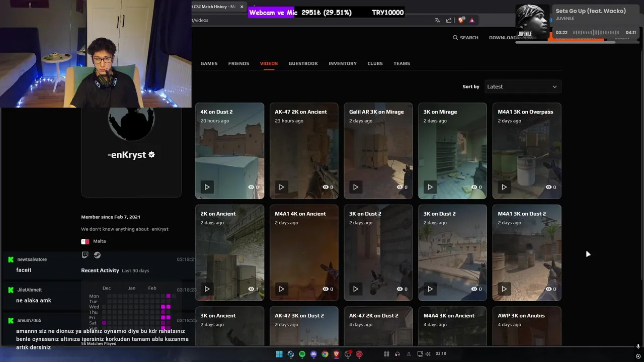
Task: Open Google Chrome from the taskbar
Action: click(x=325, y=354)
